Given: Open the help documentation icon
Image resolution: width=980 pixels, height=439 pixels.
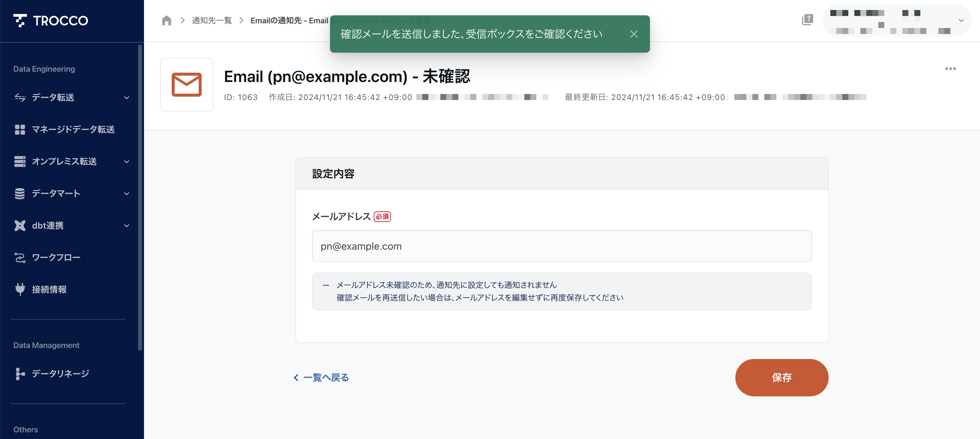Looking at the screenshot, I should pyautogui.click(x=807, y=20).
